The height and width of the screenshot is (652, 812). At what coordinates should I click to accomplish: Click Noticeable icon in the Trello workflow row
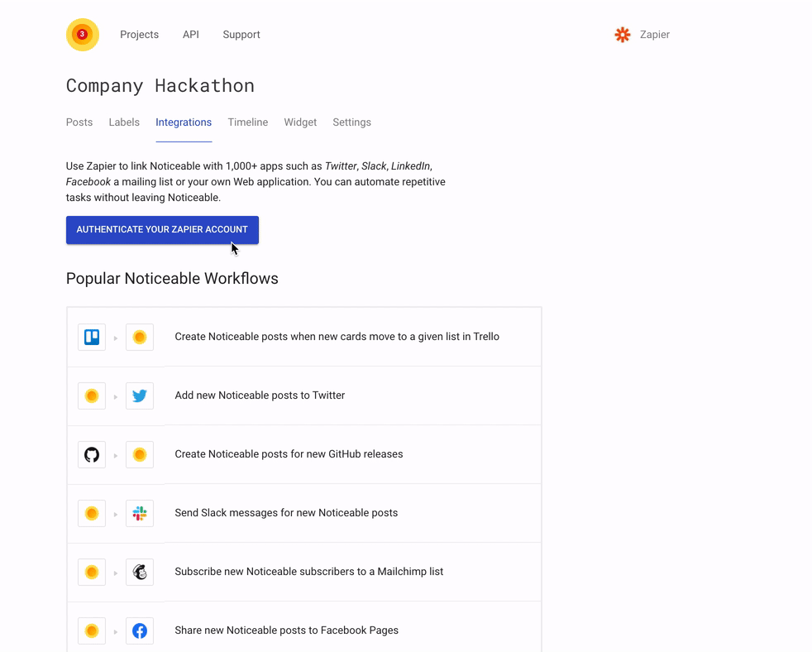click(x=140, y=337)
